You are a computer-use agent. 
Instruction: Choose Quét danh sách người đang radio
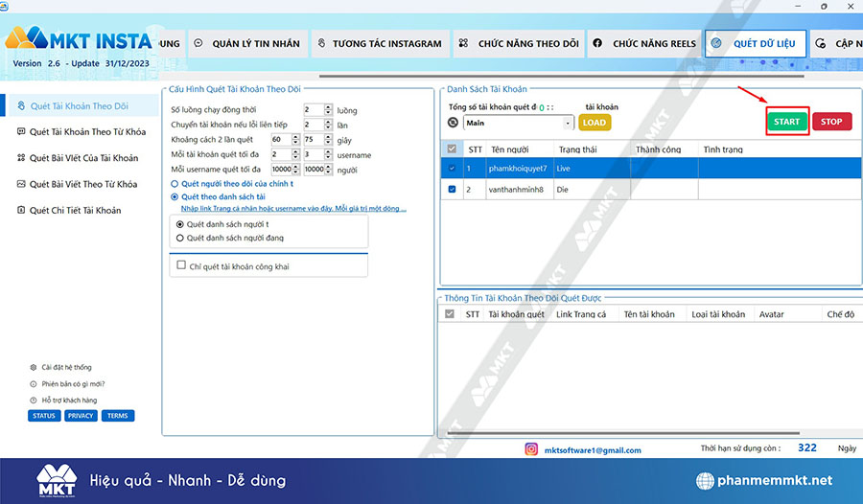[180, 238]
